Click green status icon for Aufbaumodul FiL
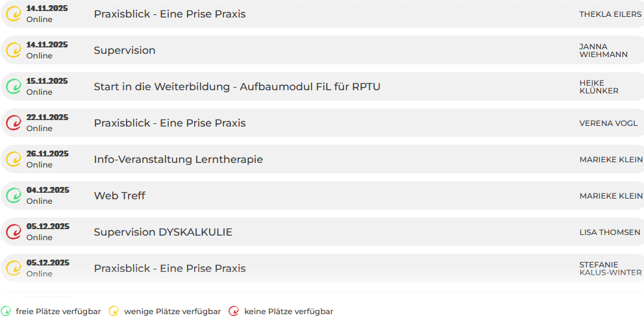Image resolution: width=644 pixels, height=320 pixels. [14, 86]
